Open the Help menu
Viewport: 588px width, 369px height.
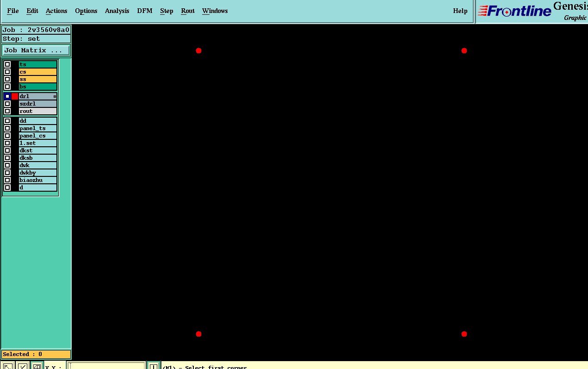[x=460, y=11]
